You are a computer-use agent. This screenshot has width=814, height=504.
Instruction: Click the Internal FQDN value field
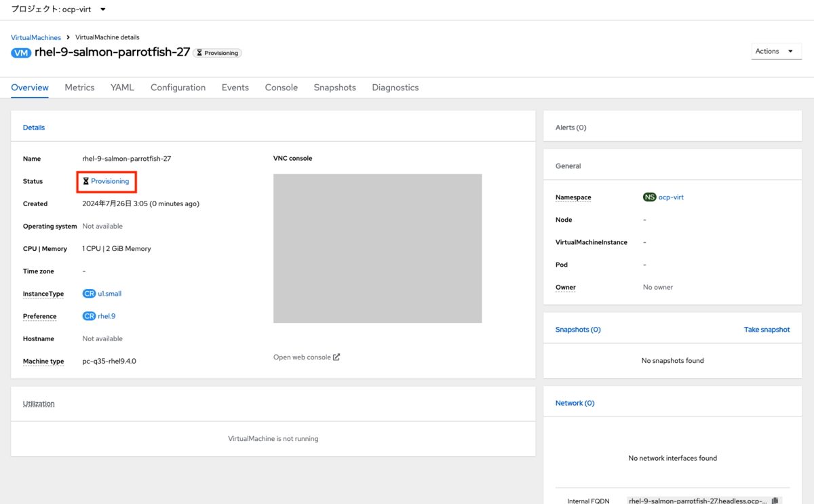click(697, 501)
